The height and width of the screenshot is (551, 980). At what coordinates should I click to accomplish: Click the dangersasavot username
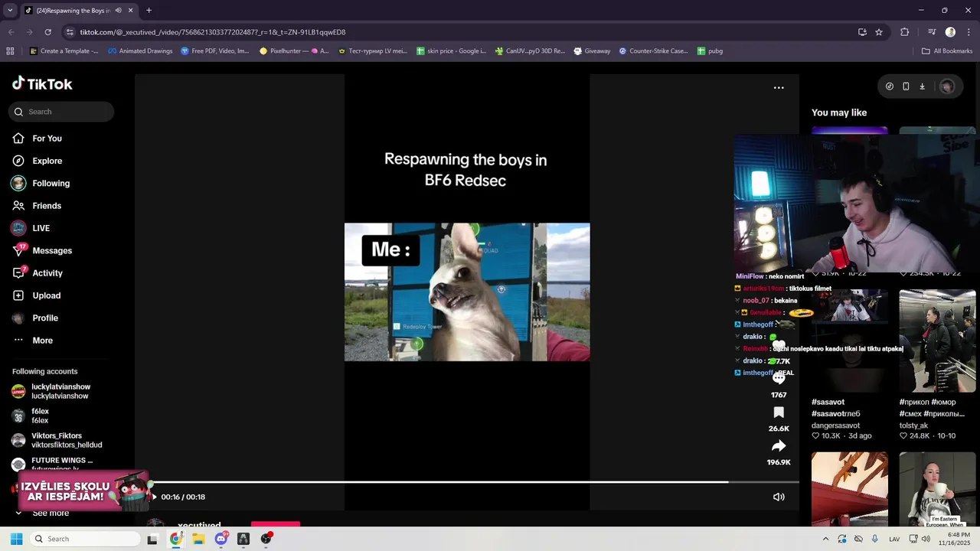pos(835,425)
